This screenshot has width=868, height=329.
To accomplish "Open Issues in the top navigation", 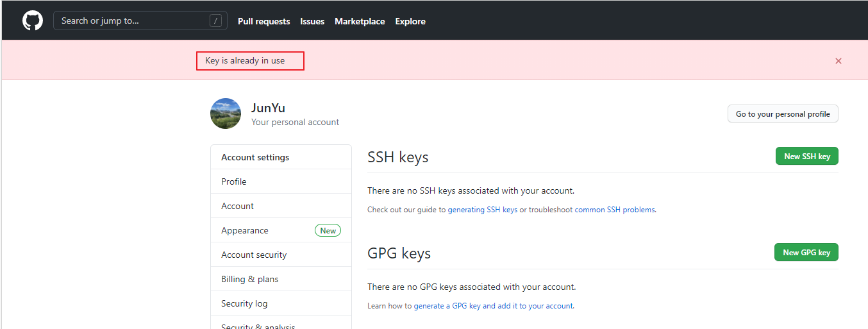I will click(x=312, y=21).
